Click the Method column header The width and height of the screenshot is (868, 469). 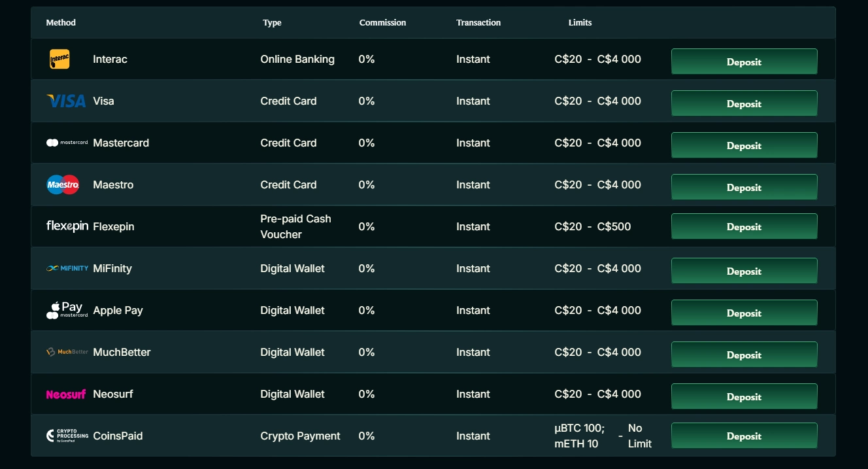[x=61, y=22]
